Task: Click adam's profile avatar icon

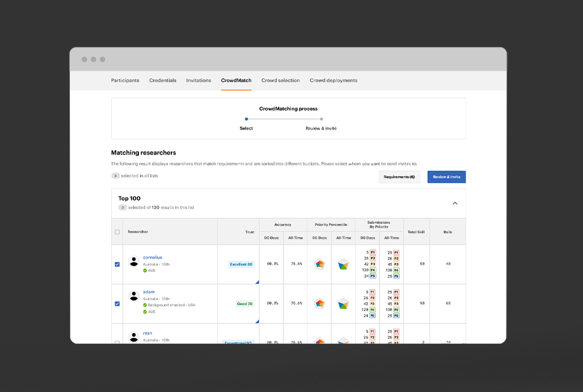Action: (134, 296)
